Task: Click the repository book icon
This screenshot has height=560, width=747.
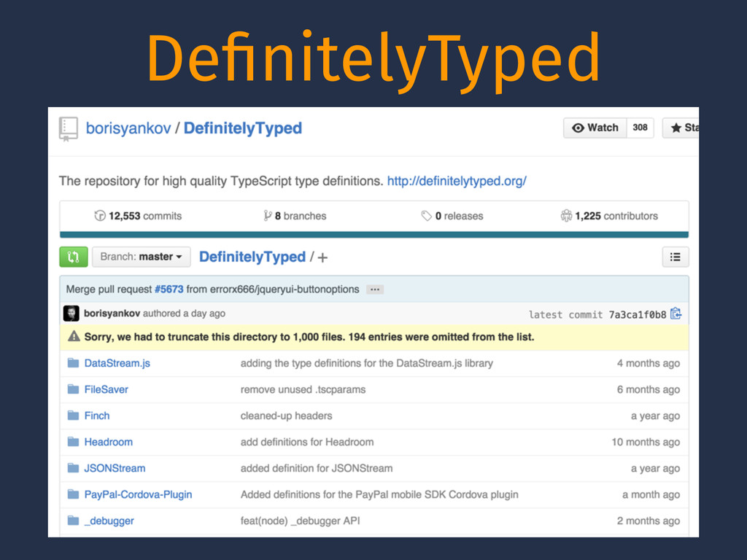Action: (68, 129)
